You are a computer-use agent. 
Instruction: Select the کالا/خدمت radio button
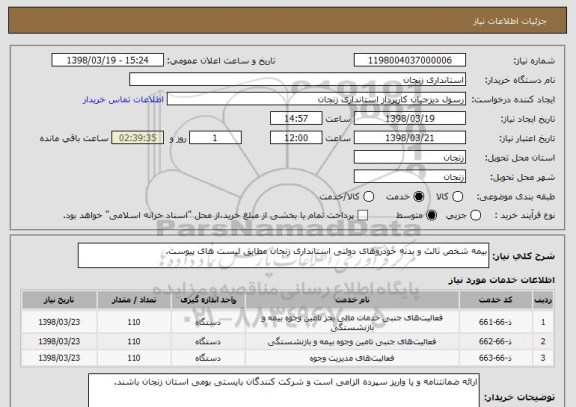point(368,197)
